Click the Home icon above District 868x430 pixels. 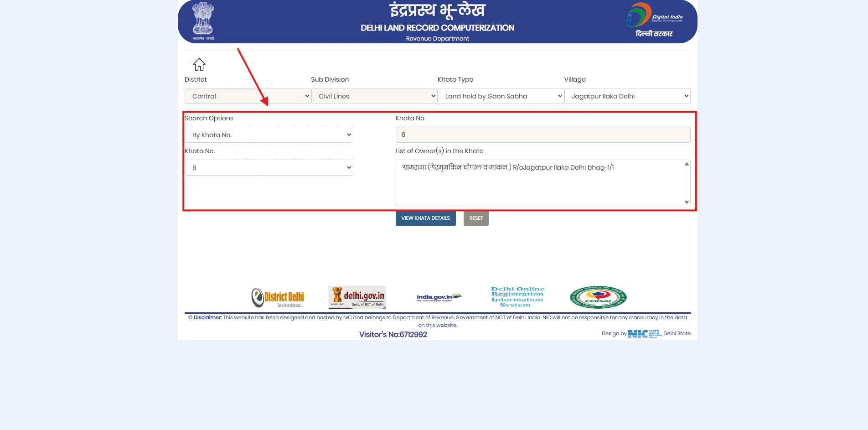tap(198, 64)
